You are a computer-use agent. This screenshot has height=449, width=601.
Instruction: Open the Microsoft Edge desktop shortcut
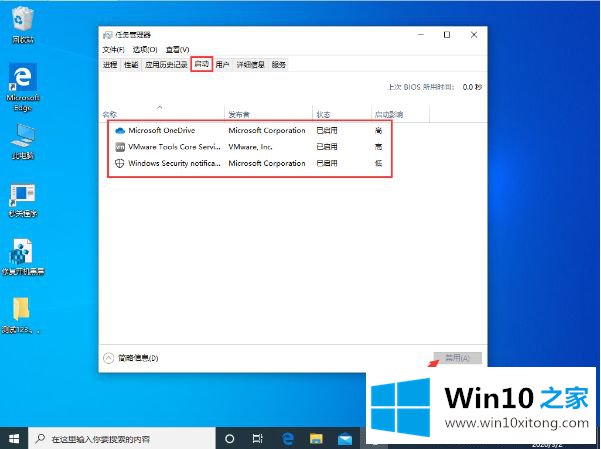[22, 86]
